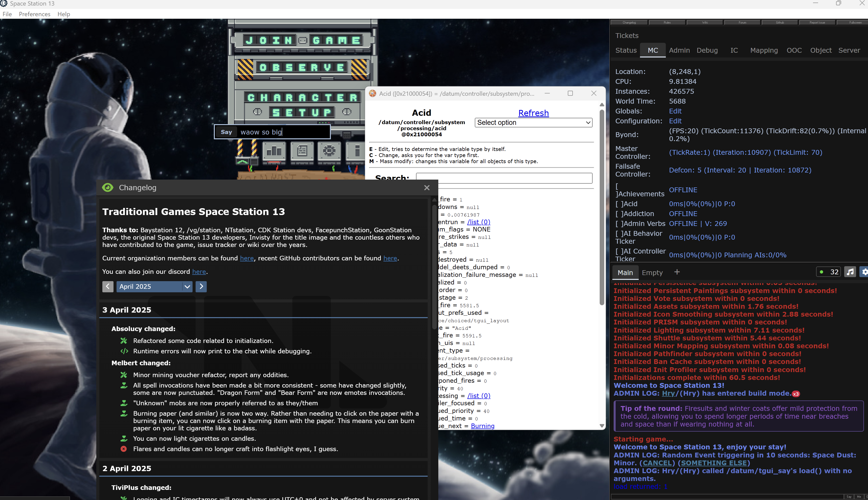The image size is (868, 500).
Task: Click the variable Search field in Acid window
Action: pos(504,178)
